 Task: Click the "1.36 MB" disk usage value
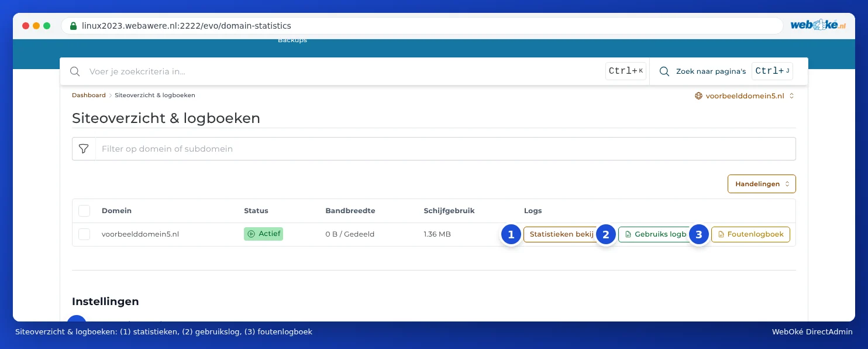(x=438, y=234)
